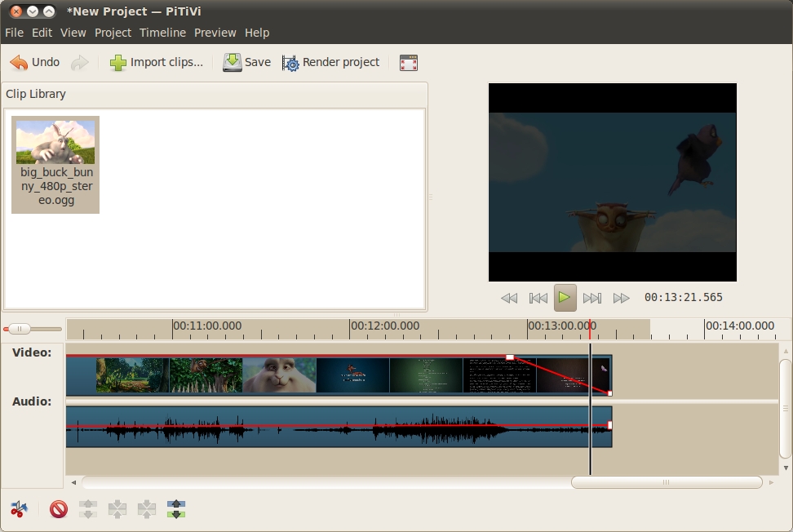Jump back to the start of the clip

538,297
